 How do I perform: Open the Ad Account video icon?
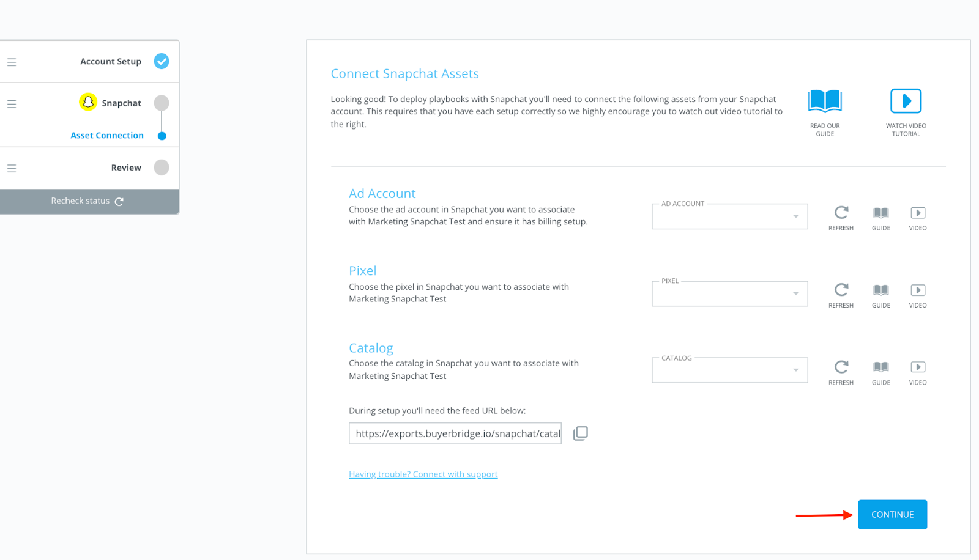[917, 213]
